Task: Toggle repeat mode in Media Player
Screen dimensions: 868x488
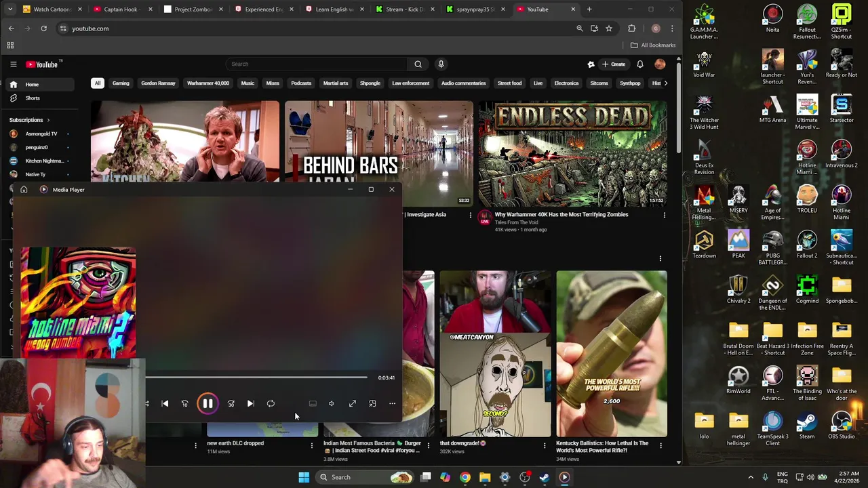Action: click(x=271, y=403)
